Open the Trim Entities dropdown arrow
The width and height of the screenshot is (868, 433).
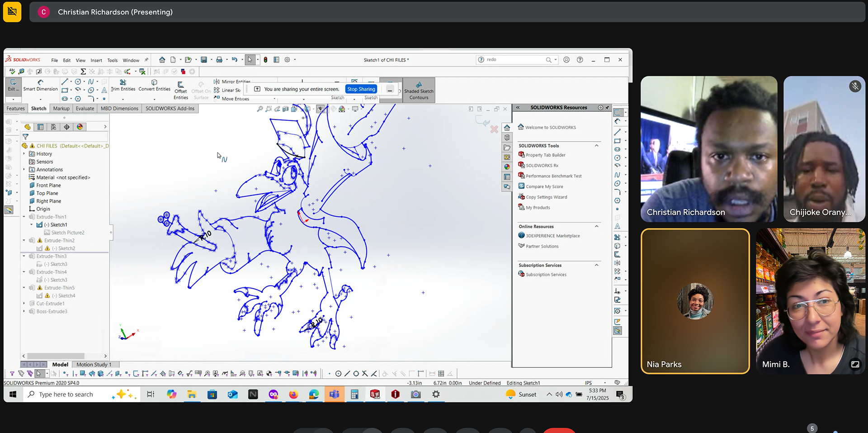click(123, 99)
